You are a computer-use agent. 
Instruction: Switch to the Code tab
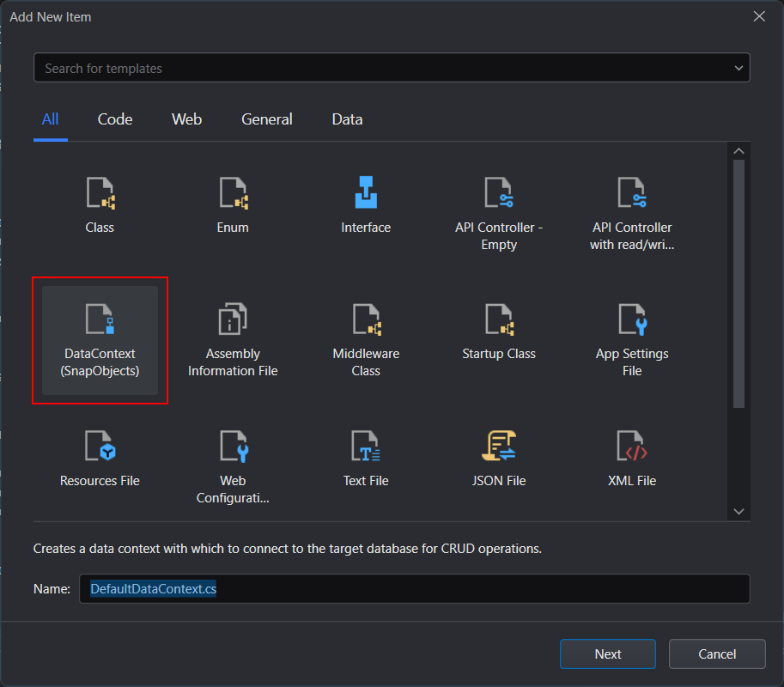(x=115, y=119)
